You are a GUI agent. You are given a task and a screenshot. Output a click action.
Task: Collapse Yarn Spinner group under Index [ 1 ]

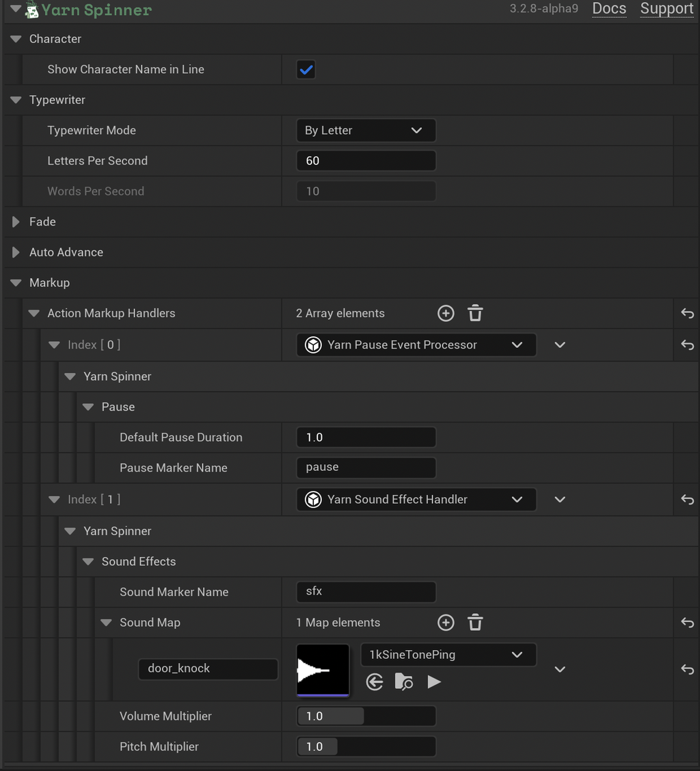70,531
